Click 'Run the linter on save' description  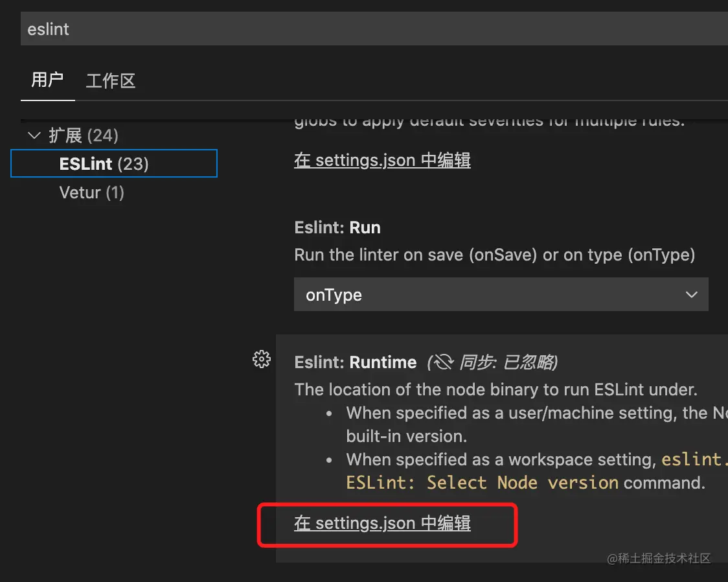[x=494, y=255]
